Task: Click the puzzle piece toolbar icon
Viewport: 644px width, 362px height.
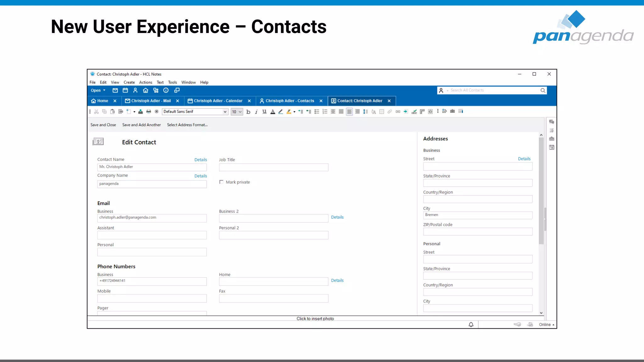Action: (x=444, y=111)
